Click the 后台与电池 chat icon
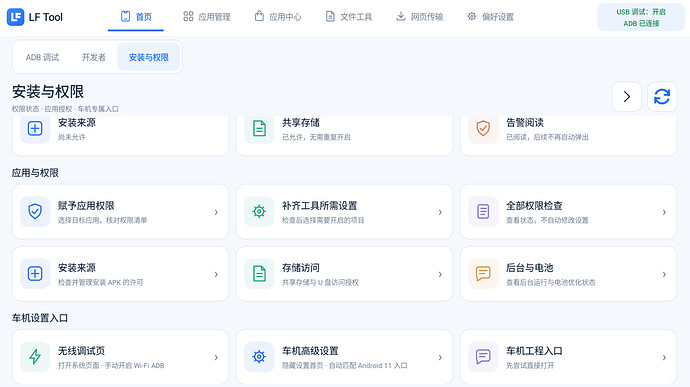Image resolution: width=690 pixels, height=387 pixels. pos(483,274)
